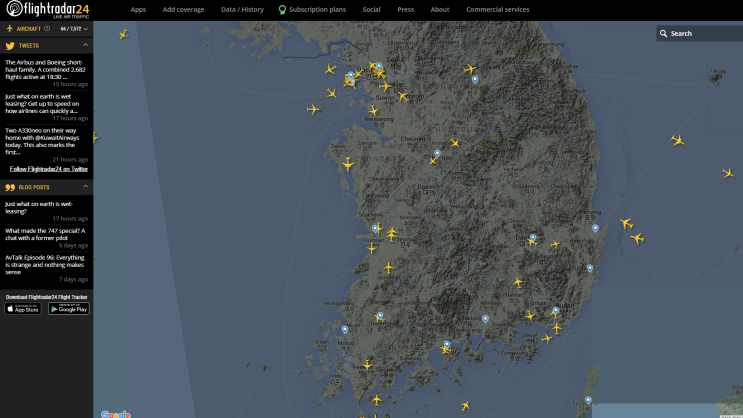Open the Press menu item
This screenshot has height=418, width=743.
406,9
